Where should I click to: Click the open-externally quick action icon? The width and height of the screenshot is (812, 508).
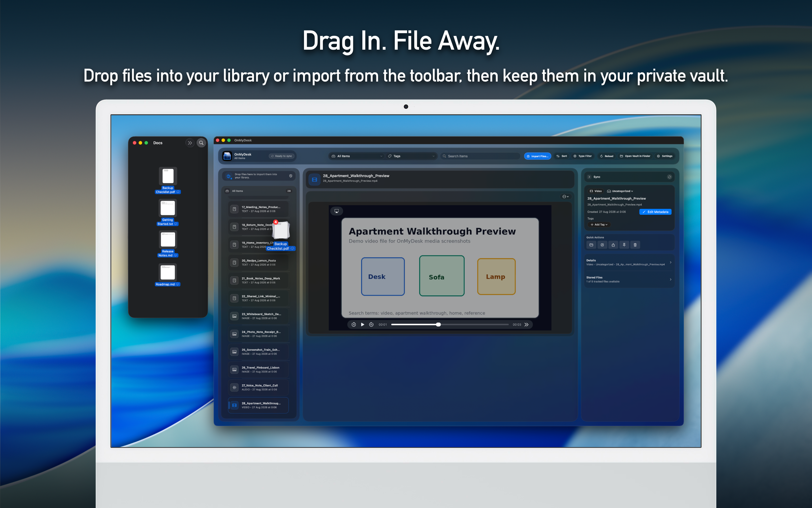click(x=602, y=245)
